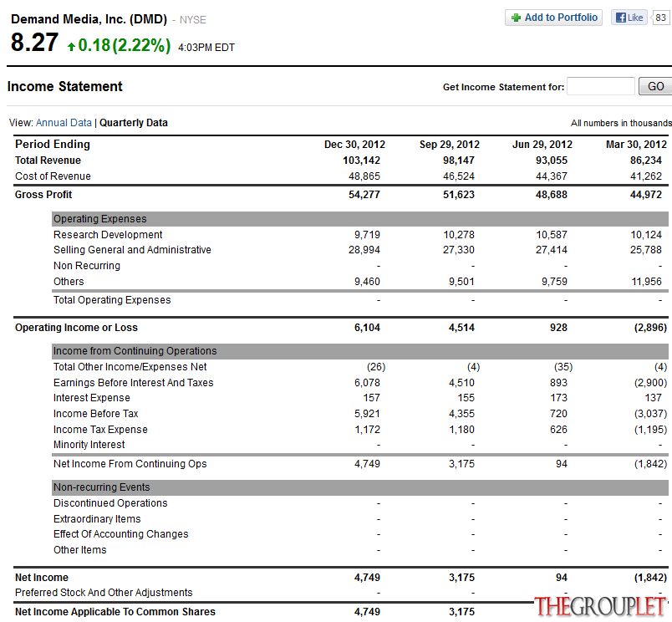The image size is (672, 622).
Task: Click the Income Tax Expense row label
Action: (x=100, y=430)
